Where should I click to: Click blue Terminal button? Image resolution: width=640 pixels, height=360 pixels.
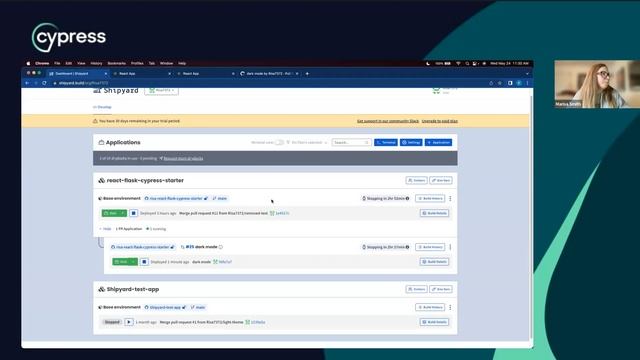coord(386,142)
